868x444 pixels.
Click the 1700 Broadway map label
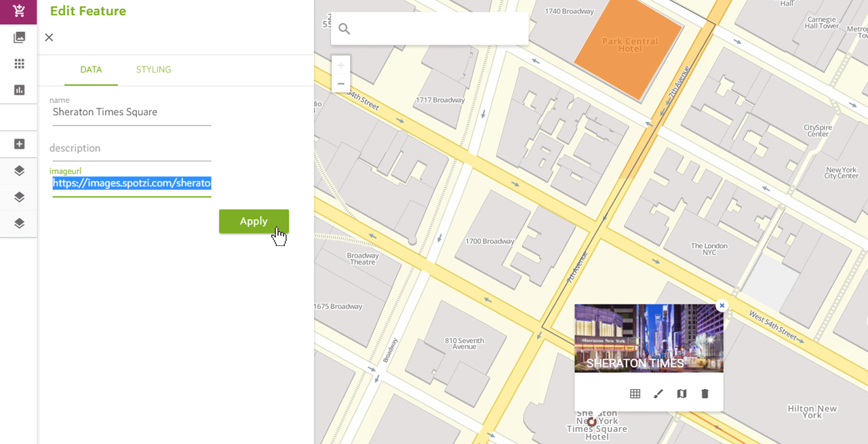click(x=490, y=241)
